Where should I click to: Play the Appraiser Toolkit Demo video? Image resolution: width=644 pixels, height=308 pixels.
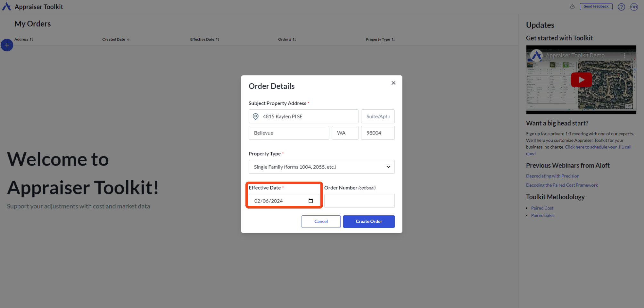pos(581,80)
